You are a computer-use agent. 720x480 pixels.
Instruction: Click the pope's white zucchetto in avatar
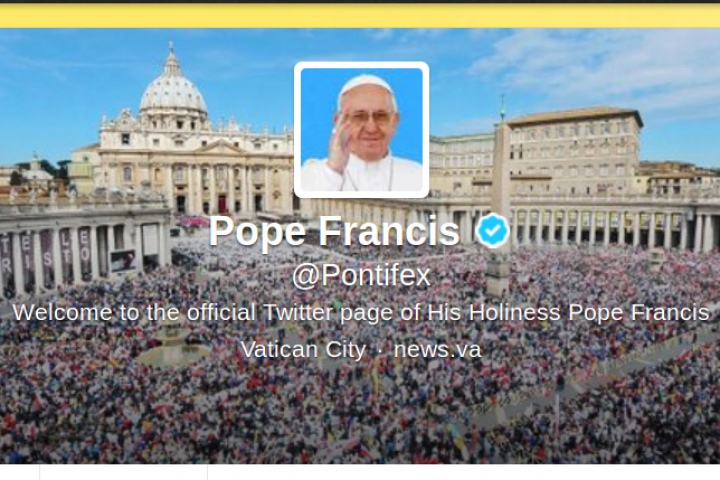click(366, 87)
